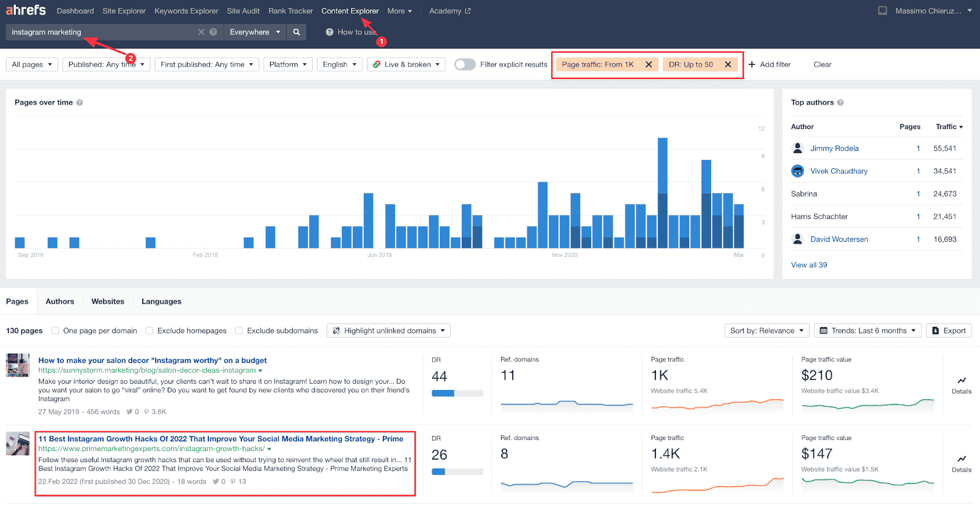Expand the More menu in the top navigation
The image size is (980, 508).
[399, 11]
